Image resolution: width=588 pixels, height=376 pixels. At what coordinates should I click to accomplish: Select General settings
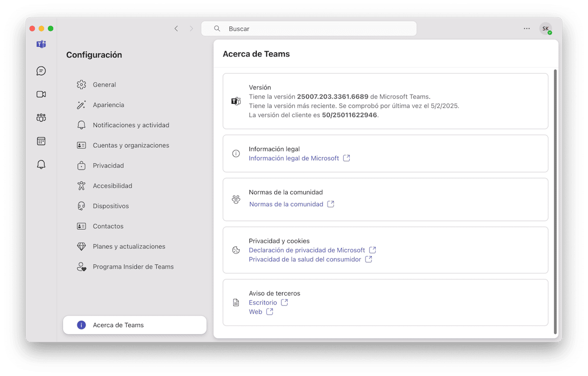135,85
